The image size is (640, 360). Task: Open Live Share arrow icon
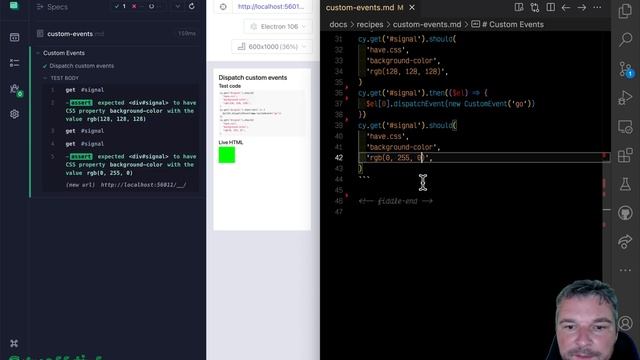[625, 242]
